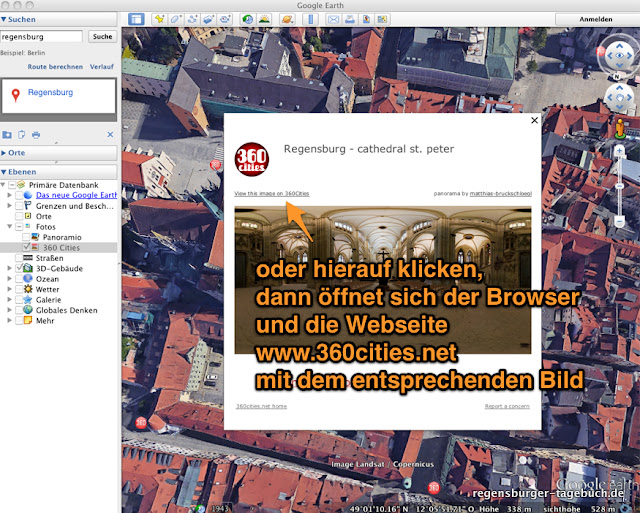
Task: Copy search results to My Places folder icon
Action: (7, 135)
